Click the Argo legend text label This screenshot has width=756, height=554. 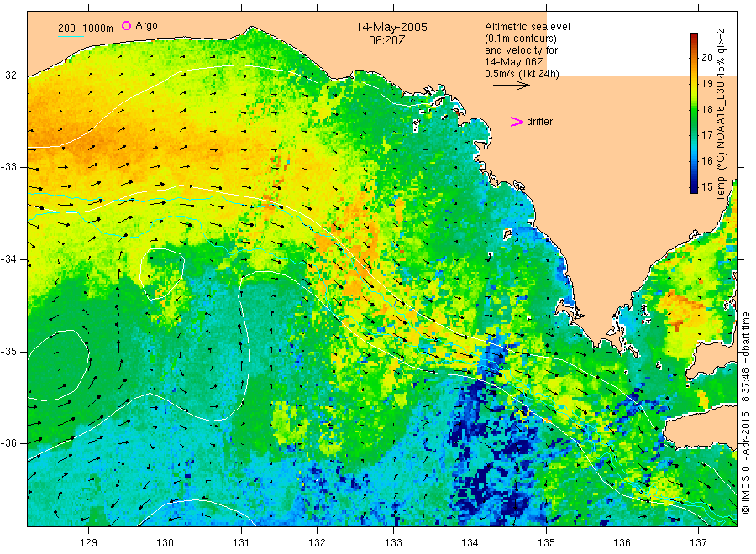click(x=146, y=25)
